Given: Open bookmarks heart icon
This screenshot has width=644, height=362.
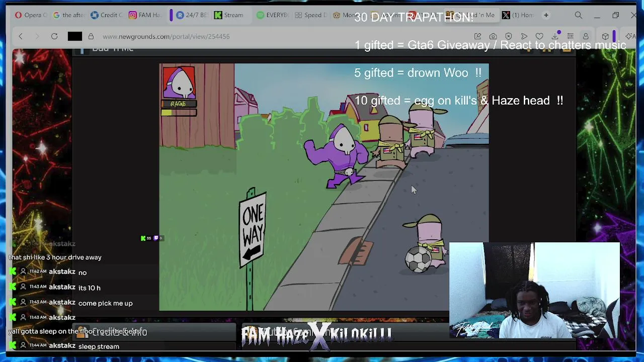Looking at the screenshot, I should pos(539,36).
